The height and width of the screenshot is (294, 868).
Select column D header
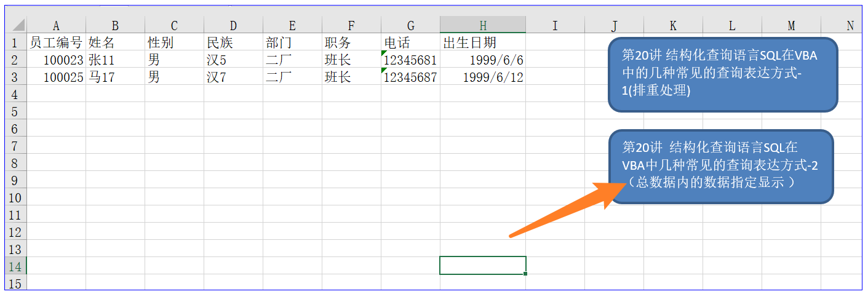click(x=233, y=25)
